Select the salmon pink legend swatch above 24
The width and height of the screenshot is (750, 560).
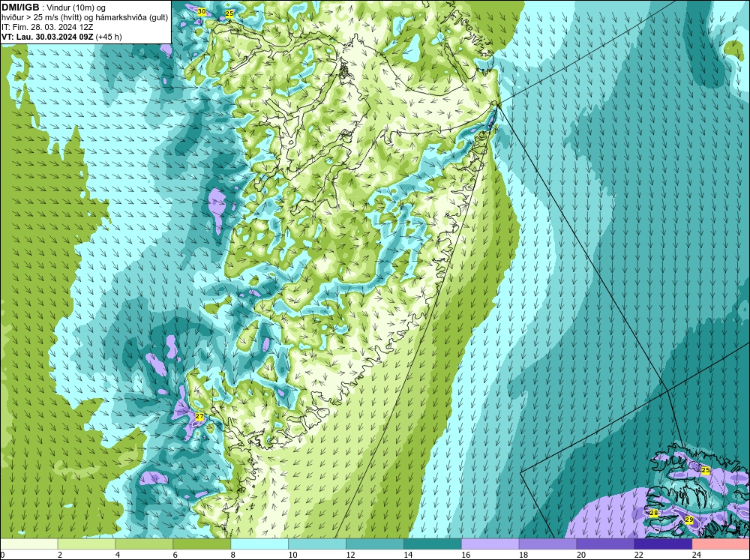tap(721, 544)
